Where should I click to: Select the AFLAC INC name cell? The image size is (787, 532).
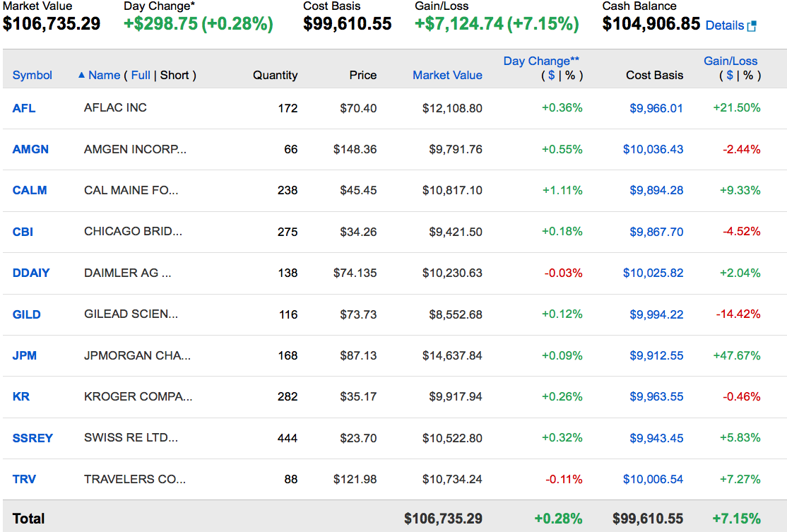coord(115,107)
